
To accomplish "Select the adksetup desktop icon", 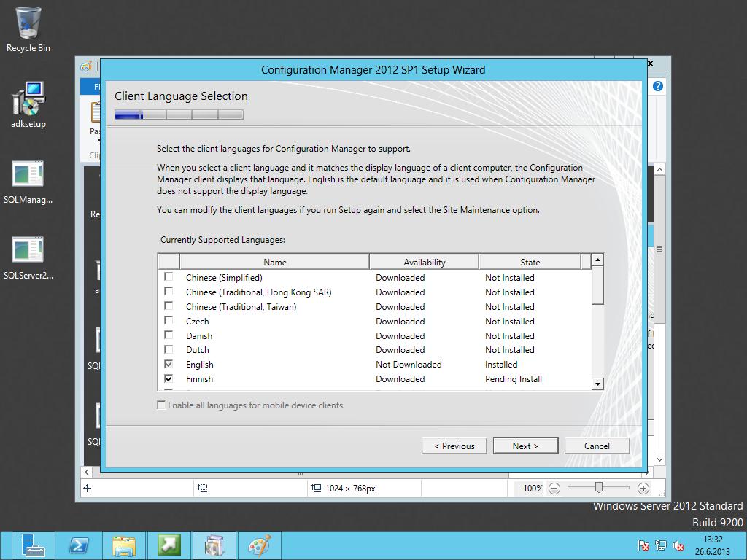I will [28, 105].
